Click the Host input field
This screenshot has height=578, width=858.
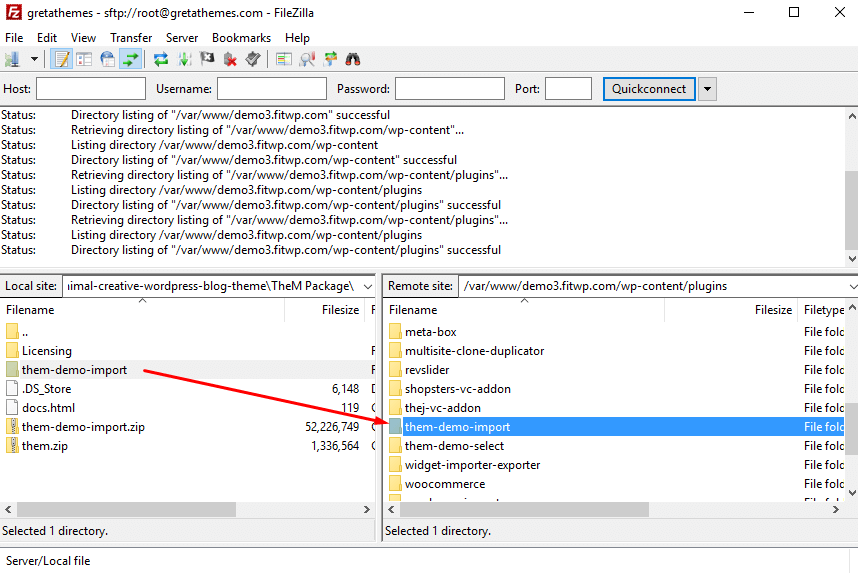(91, 89)
